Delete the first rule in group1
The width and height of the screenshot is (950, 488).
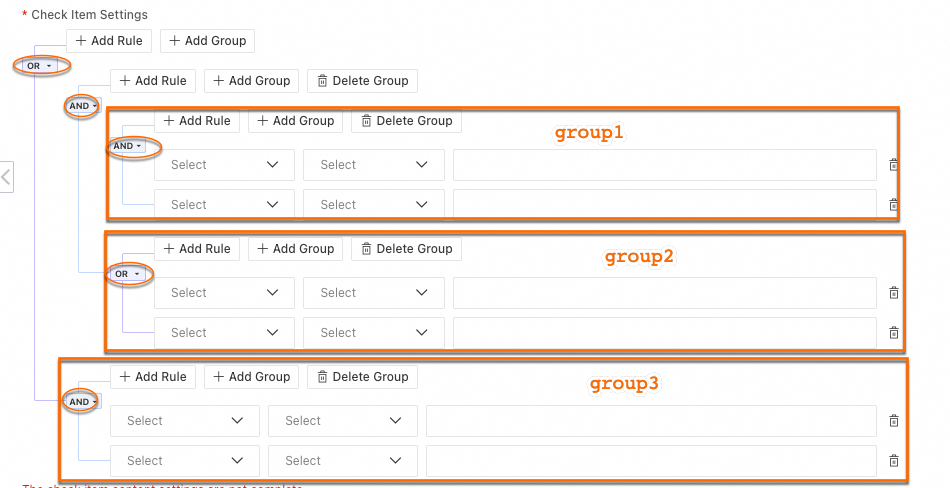[893, 165]
